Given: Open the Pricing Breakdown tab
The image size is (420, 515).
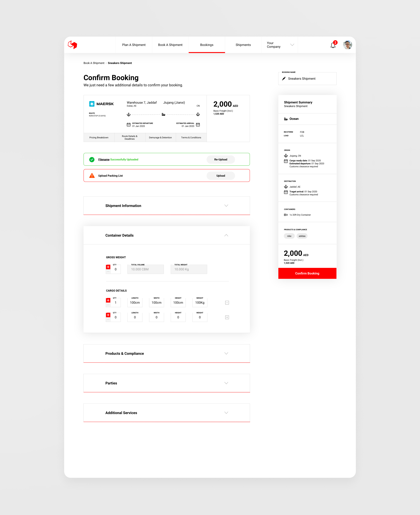Looking at the screenshot, I should pyautogui.click(x=99, y=138).
